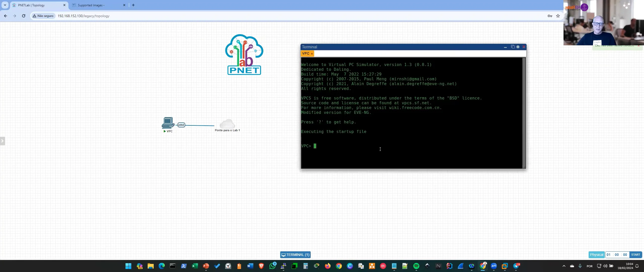Detach terminal with overlapping-windows icon
644x272 pixels.
coord(513,47)
